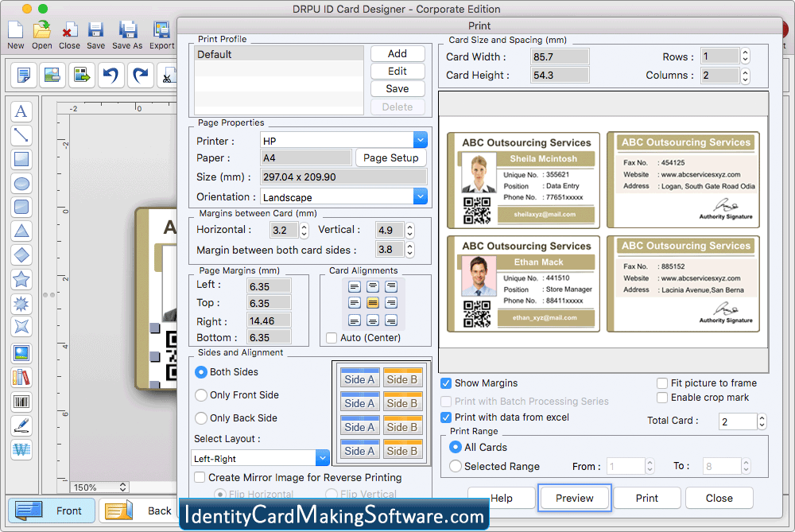
Task: Select the Diamond shape tool
Action: click(21, 254)
